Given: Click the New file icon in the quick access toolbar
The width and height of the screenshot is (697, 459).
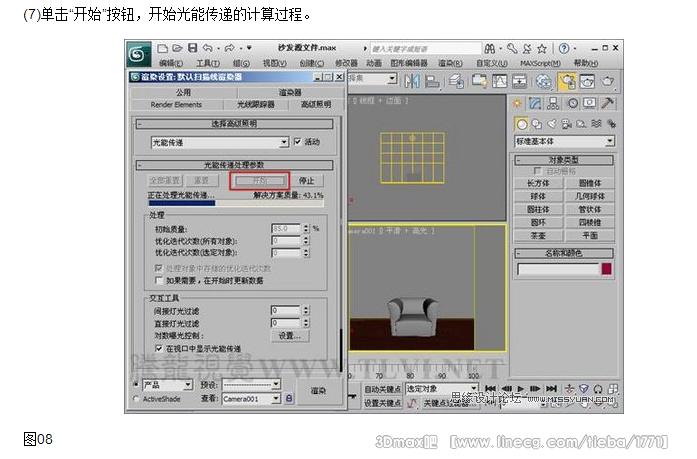Looking at the screenshot, I should (163, 48).
